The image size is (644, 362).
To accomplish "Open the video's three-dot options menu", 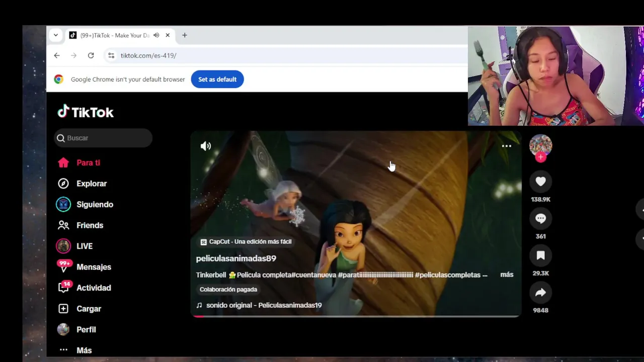I will pyautogui.click(x=507, y=146).
